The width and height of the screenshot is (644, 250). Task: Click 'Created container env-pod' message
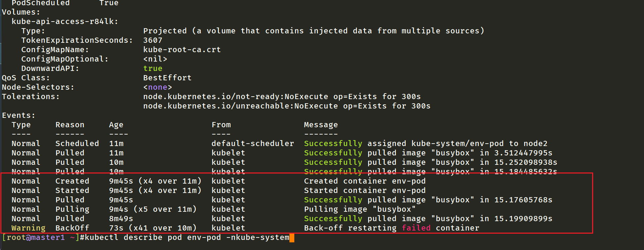tap(365, 181)
